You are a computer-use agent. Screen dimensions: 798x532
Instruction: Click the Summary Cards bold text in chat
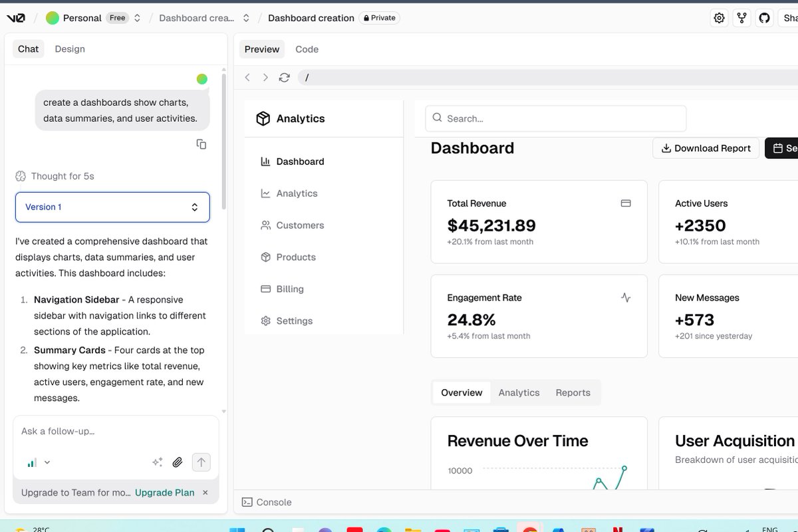70,350
